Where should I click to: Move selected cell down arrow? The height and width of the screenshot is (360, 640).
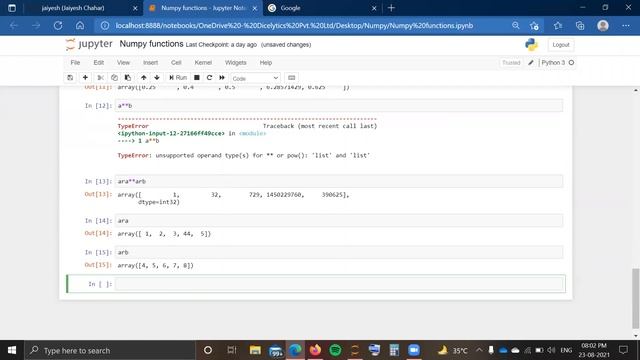pyautogui.click(x=157, y=78)
